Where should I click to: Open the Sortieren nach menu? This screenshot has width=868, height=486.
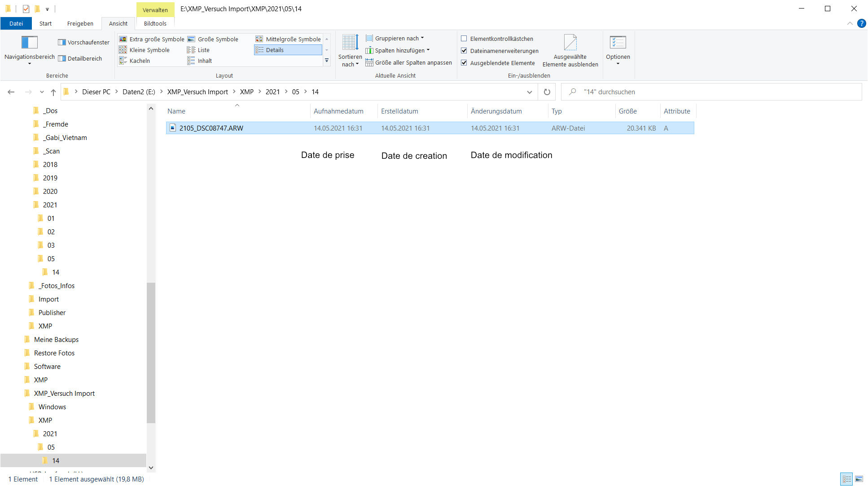pos(350,50)
